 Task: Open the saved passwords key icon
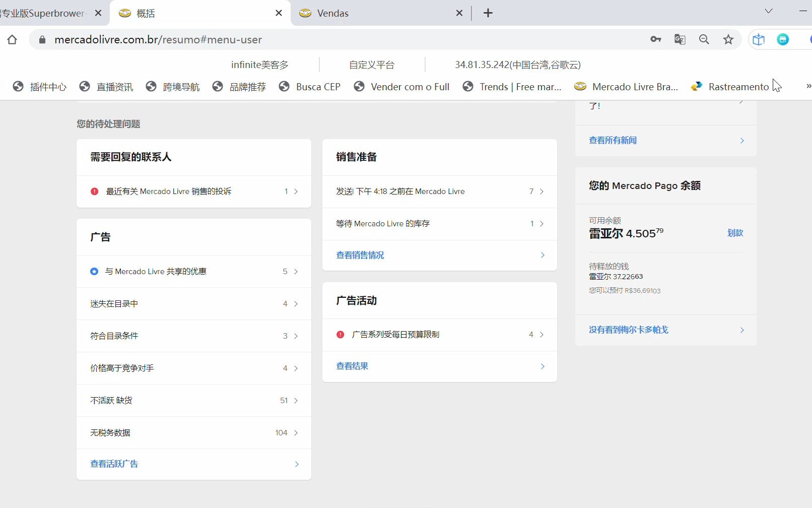tap(655, 39)
